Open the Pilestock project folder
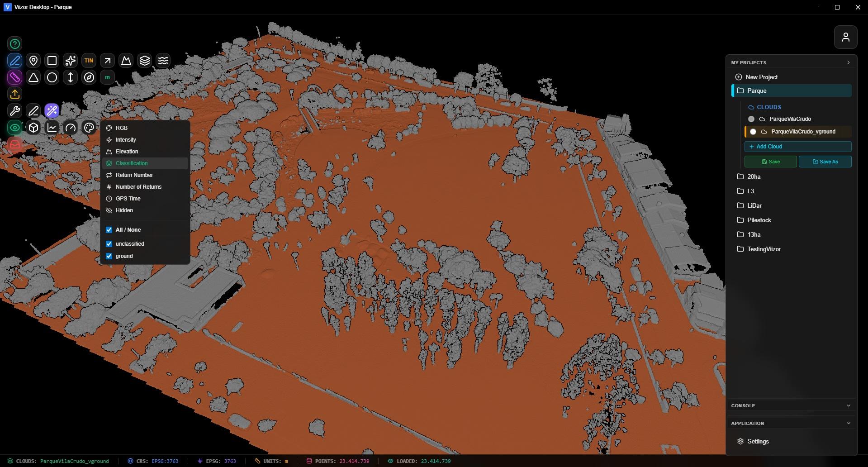Viewport: 868px width, 467px height. pos(759,220)
